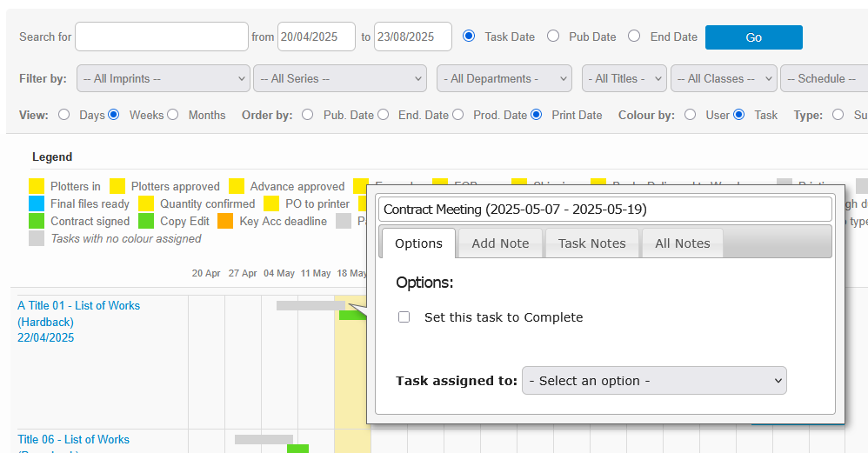This screenshot has width=868, height=453.
Task: Switch to the Add Note tab
Action: (x=500, y=243)
